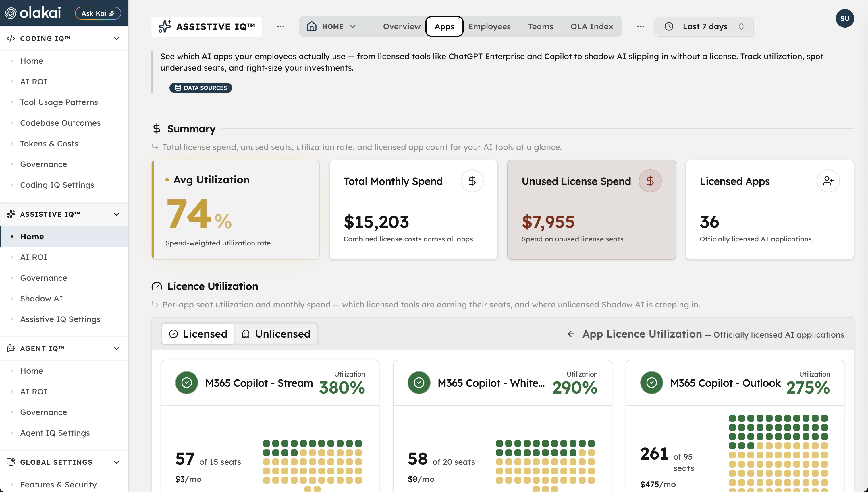The image size is (868, 492).
Task: Select the Unlicensed toggle
Action: pos(276,334)
